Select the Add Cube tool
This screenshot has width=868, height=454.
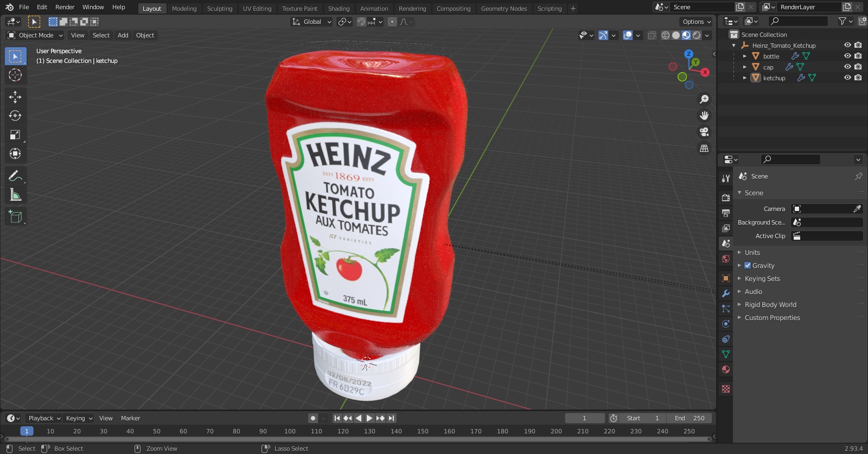click(15, 217)
